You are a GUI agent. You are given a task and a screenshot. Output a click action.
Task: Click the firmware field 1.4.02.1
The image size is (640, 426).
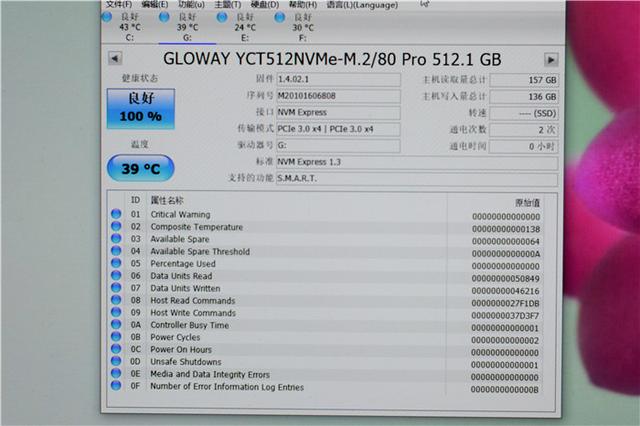tap(338, 80)
